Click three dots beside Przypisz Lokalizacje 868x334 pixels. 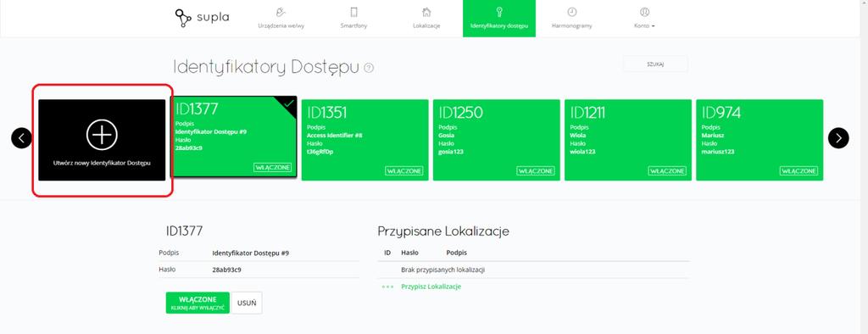[x=387, y=287]
